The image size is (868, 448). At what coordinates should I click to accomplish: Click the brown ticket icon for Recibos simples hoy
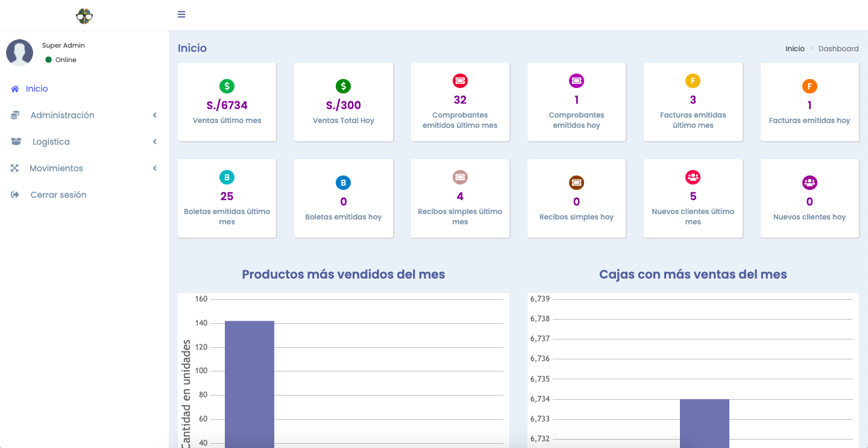click(576, 183)
